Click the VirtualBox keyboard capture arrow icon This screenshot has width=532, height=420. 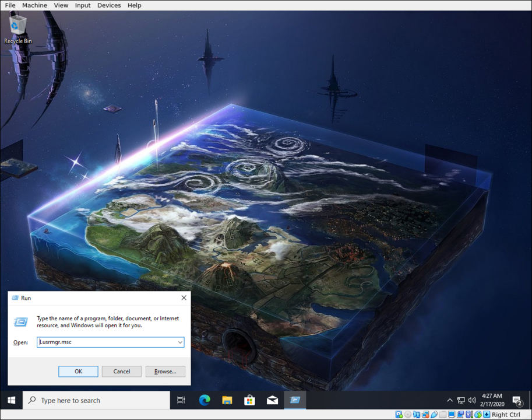[x=487, y=414]
